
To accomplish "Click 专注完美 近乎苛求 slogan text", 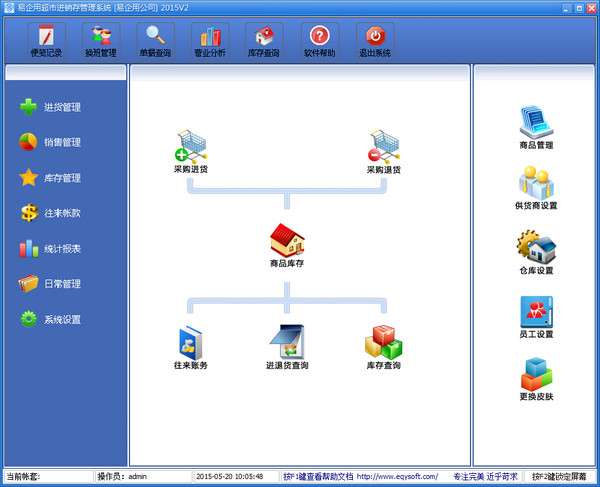I will pyautogui.click(x=485, y=477).
